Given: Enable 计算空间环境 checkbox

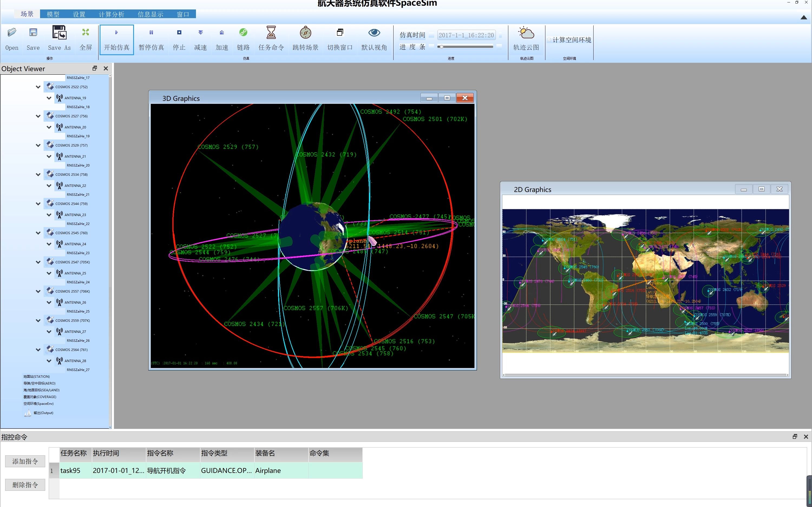Looking at the screenshot, I should pyautogui.click(x=549, y=40).
